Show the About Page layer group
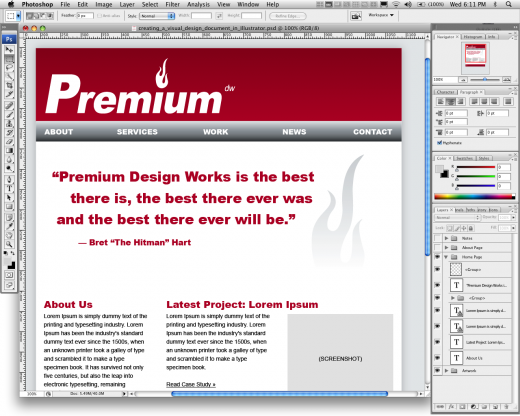This screenshot has height=416, width=520. click(x=437, y=248)
